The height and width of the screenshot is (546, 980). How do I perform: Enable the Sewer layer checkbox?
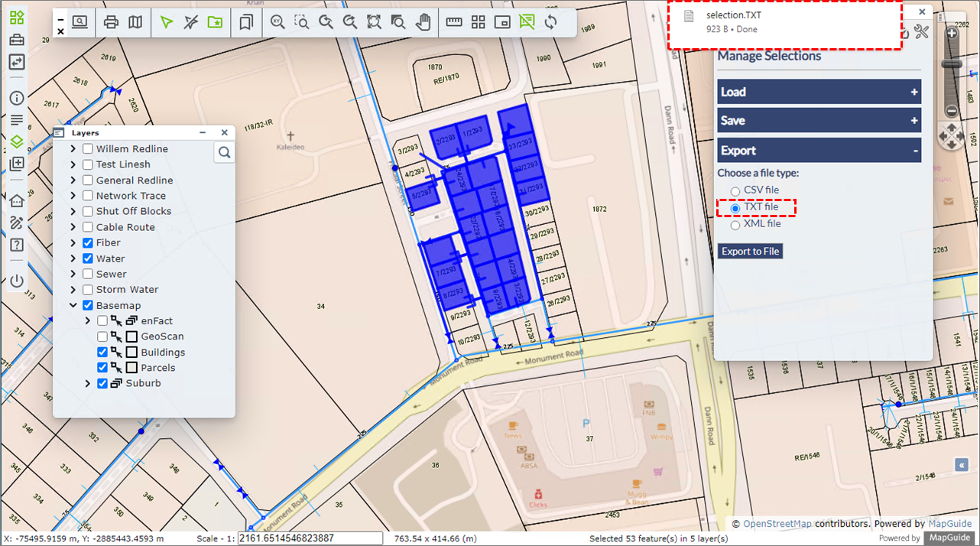pyautogui.click(x=88, y=275)
